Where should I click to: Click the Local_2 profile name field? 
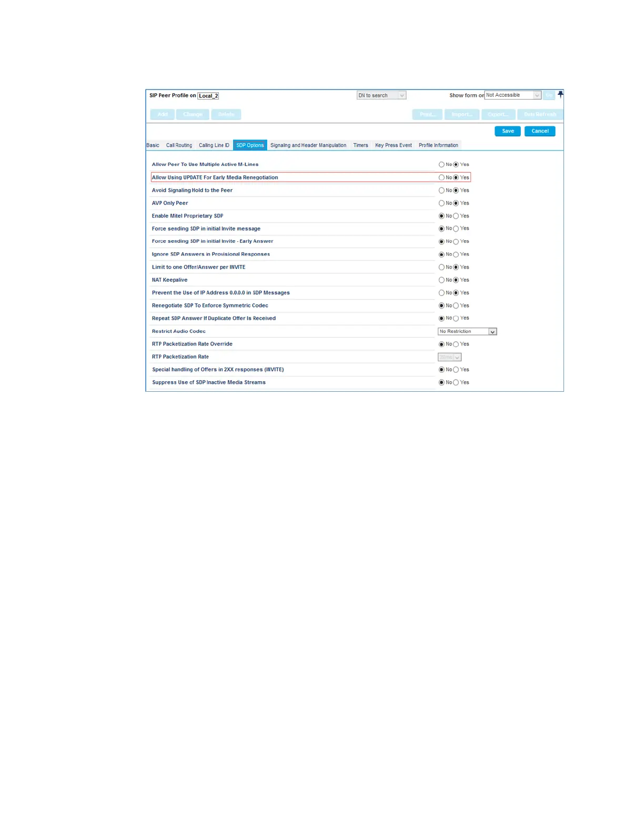[208, 96]
